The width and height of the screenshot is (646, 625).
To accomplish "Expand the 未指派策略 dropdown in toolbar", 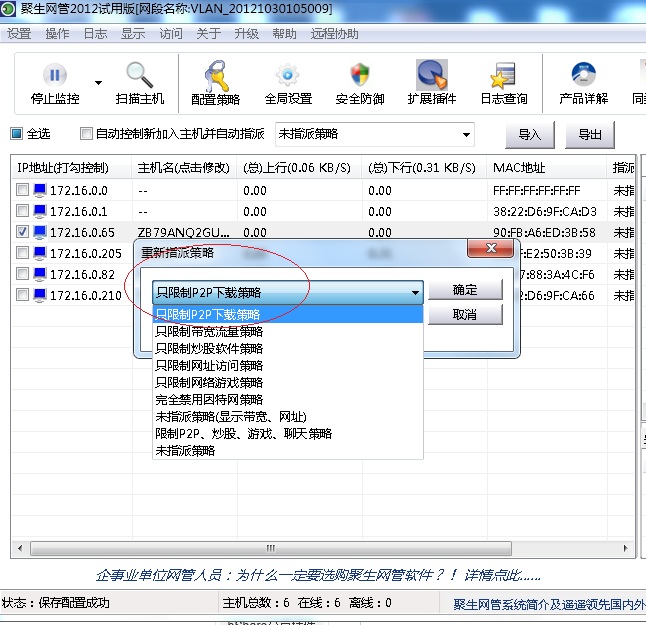I will pos(466,135).
